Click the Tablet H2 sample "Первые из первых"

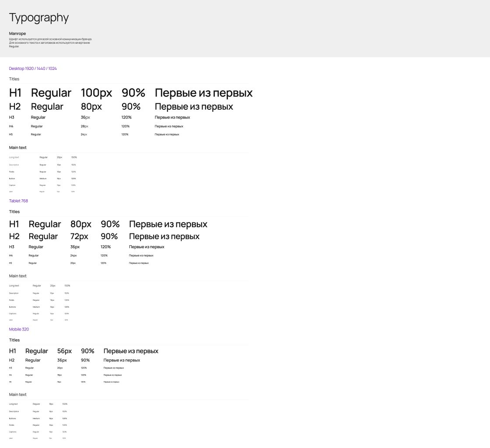coord(164,236)
